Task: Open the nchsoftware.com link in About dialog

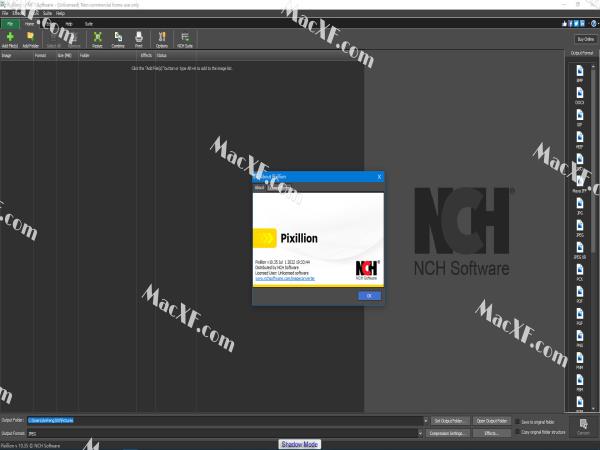Action: tap(285, 279)
